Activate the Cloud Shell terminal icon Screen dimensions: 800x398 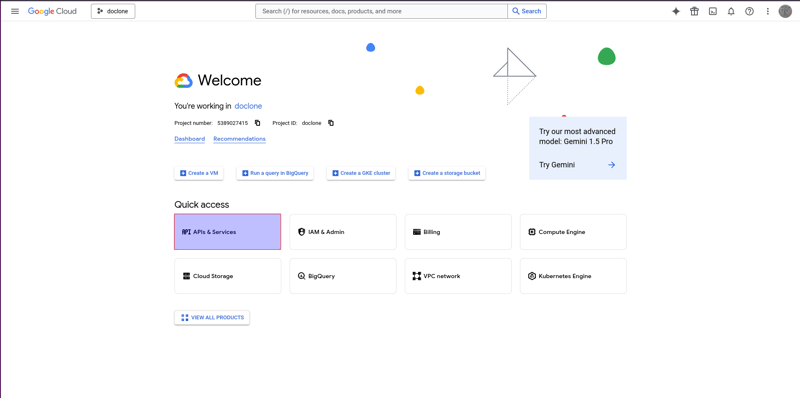click(713, 11)
